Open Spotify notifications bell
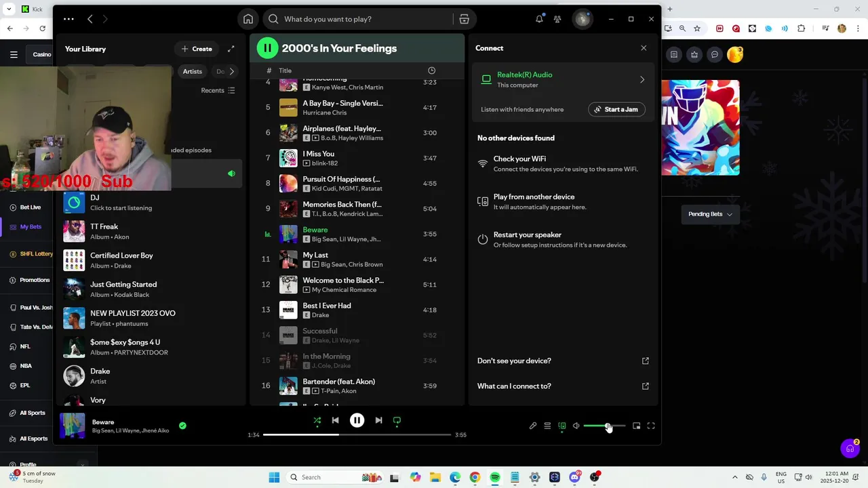The width and height of the screenshot is (868, 488). 539,19
